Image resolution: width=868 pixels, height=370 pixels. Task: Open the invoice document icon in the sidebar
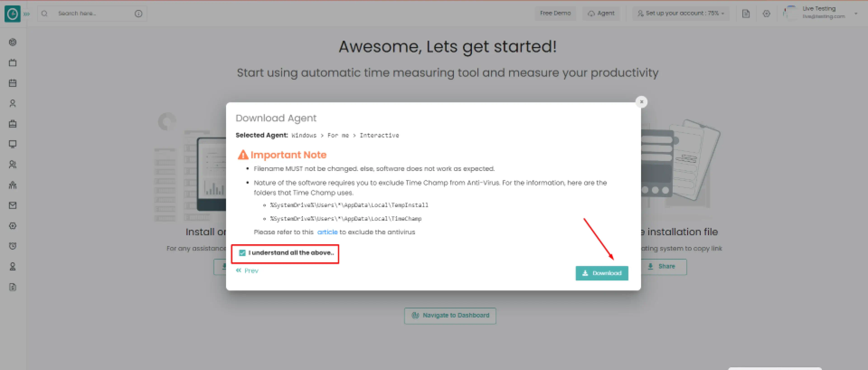(x=13, y=287)
